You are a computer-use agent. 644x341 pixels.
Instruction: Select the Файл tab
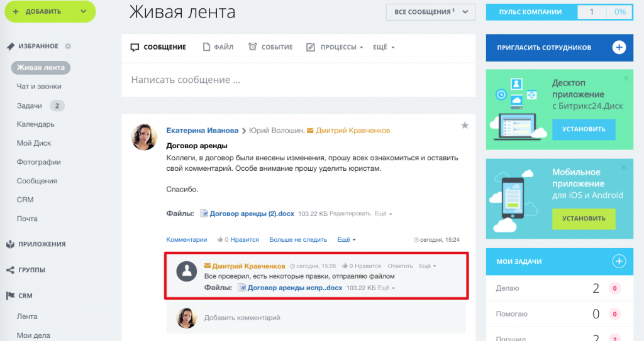(218, 47)
